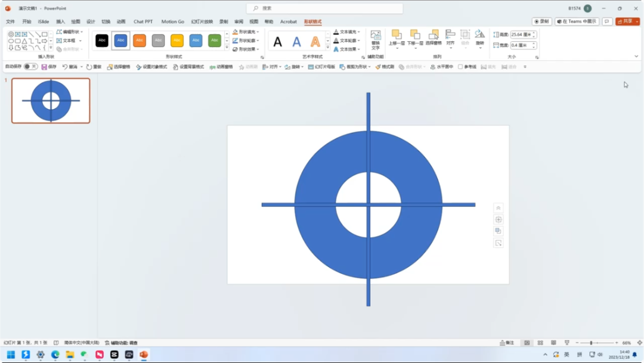Click the 旋转 (Rotate) icon in 排列 group

tap(479, 35)
